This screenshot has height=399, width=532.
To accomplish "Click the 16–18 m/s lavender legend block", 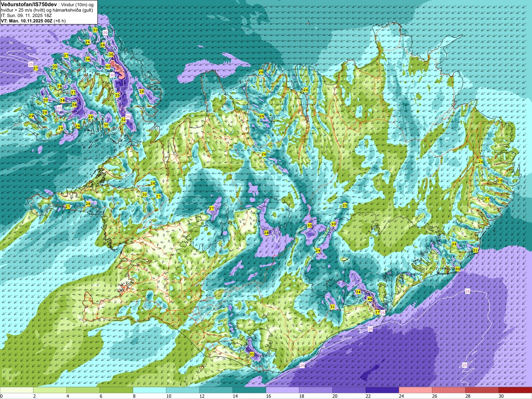I will (x=283, y=390).
